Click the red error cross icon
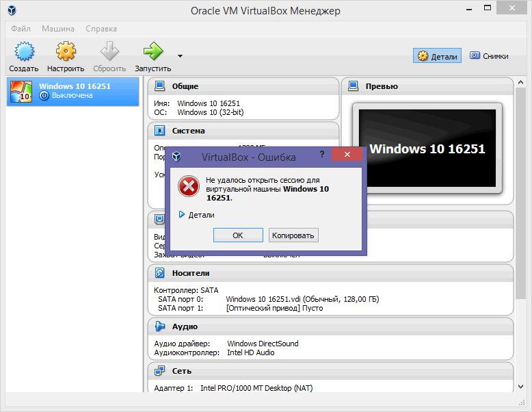The height and width of the screenshot is (412, 532). 189,186
